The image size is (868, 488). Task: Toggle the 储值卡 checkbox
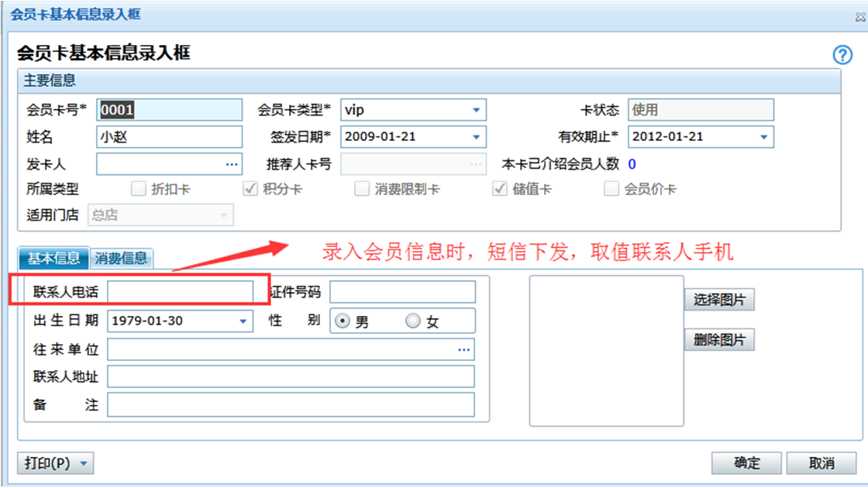[x=500, y=189]
